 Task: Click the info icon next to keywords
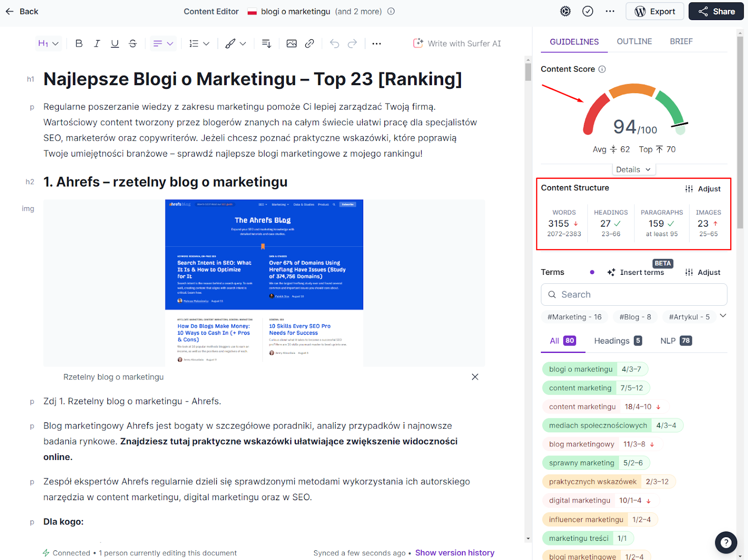tap(391, 11)
